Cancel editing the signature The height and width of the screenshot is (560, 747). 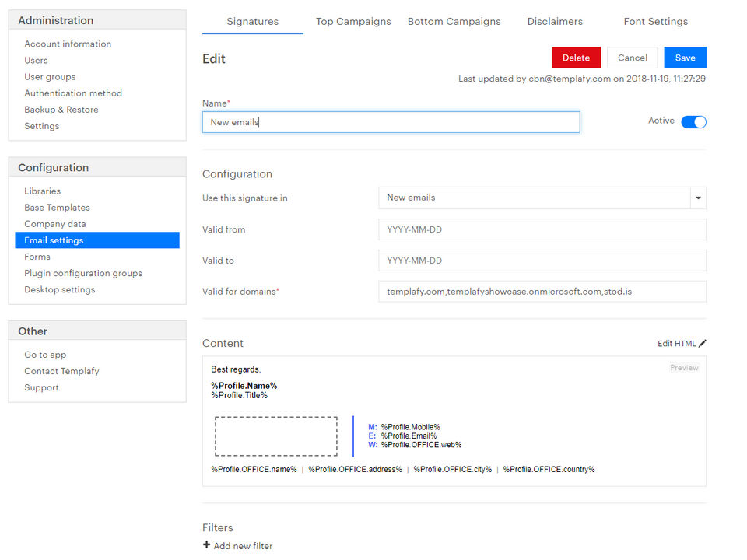tap(632, 58)
